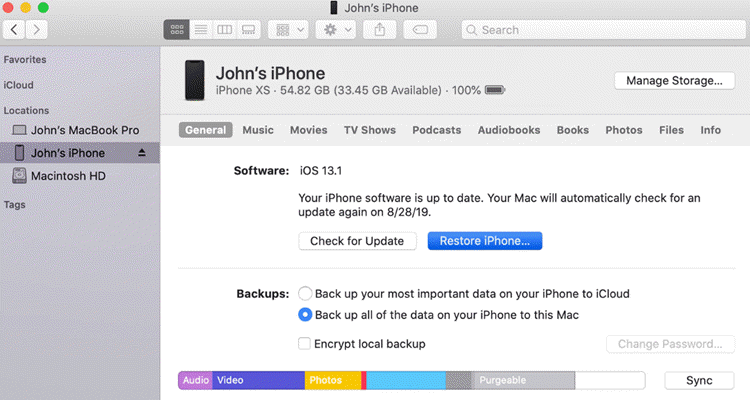Open Manage Storage
Image resolution: width=750 pixels, height=400 pixels.
674,80
